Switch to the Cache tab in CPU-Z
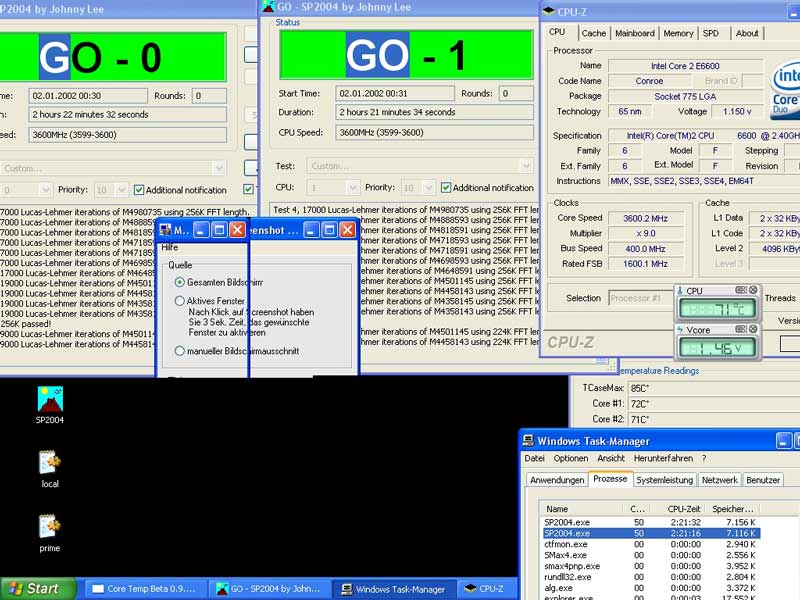 tap(594, 33)
